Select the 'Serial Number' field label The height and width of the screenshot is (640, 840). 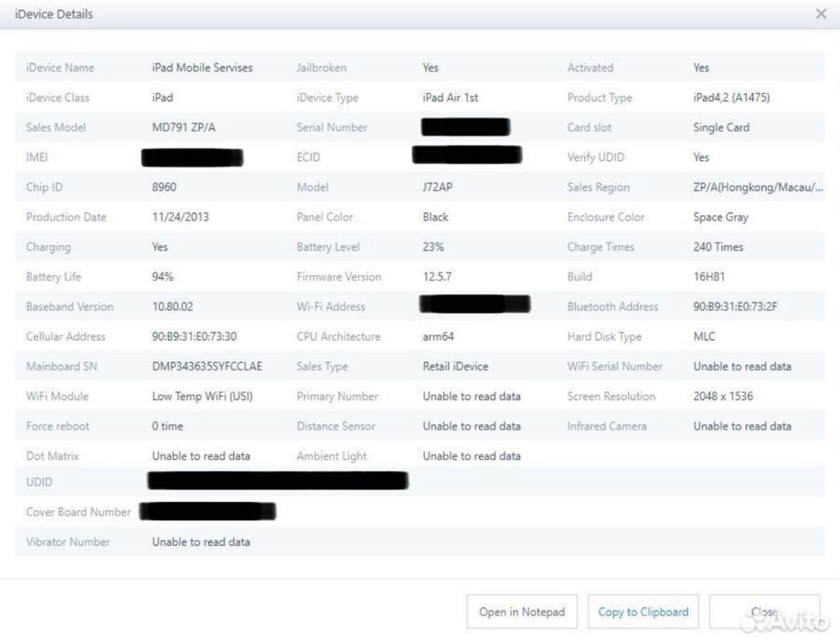coord(332,128)
